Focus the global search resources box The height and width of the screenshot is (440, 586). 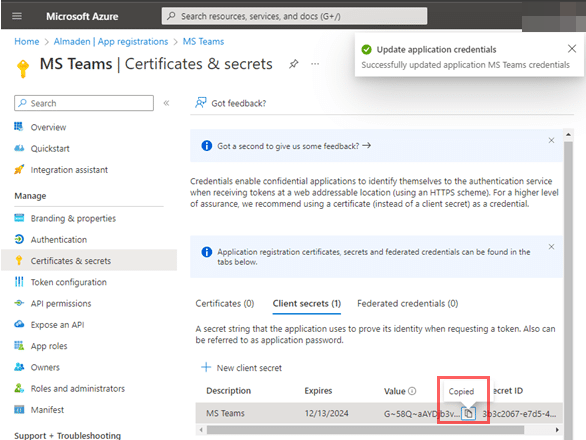294,16
